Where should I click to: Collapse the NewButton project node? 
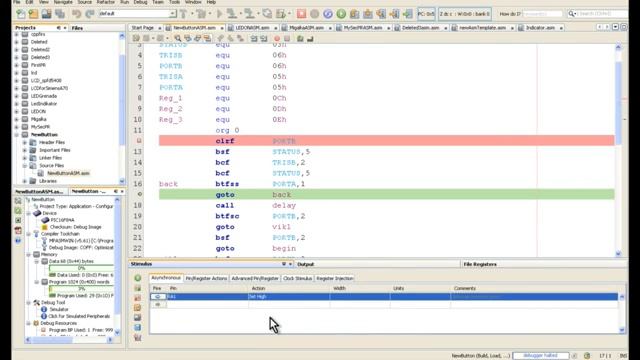[17, 134]
